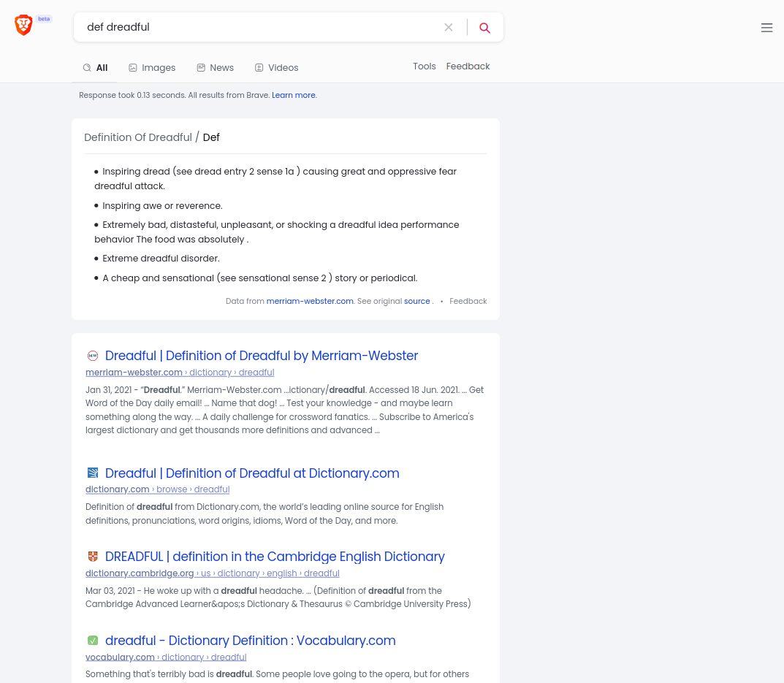The height and width of the screenshot is (683, 784).
Task: Click the 'Jan 31, 2021' Merriam-Webster snippet
Action: pyautogui.click(x=284, y=410)
